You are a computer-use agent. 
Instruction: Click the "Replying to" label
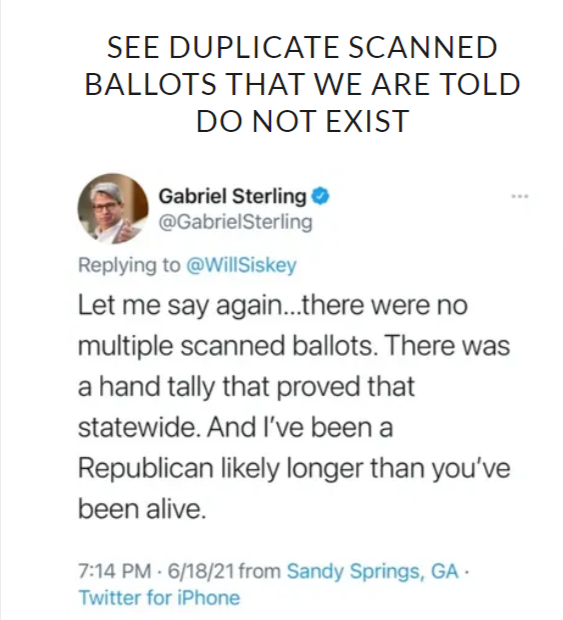pos(129,265)
